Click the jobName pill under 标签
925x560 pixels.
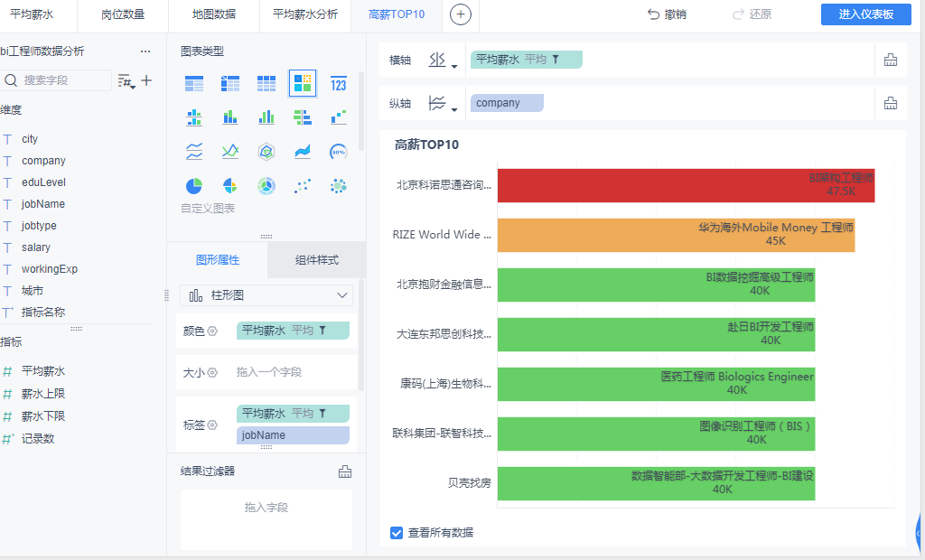(293, 434)
